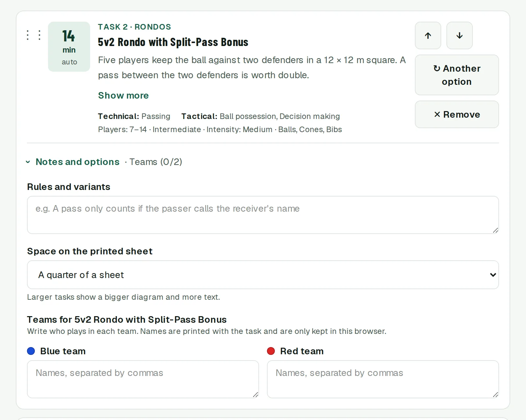Click the TASK 2 · RONDOS label
The width and height of the screenshot is (526, 420).
point(134,27)
